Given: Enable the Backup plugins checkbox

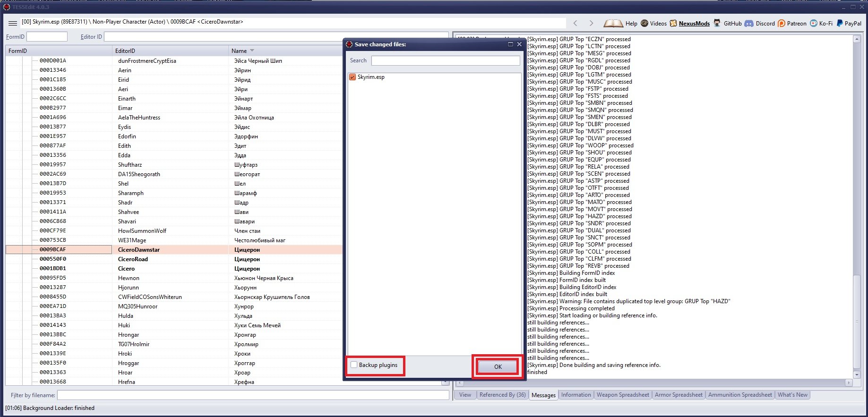Looking at the screenshot, I should coord(354,365).
